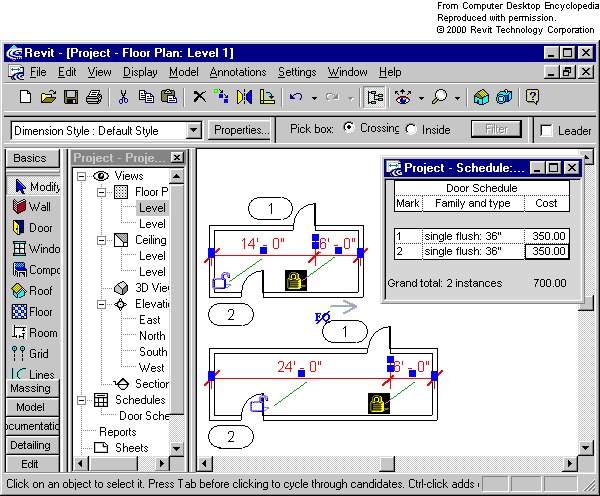The width and height of the screenshot is (600, 496).
Task: Select the Modify arrow tool
Action: point(34,186)
